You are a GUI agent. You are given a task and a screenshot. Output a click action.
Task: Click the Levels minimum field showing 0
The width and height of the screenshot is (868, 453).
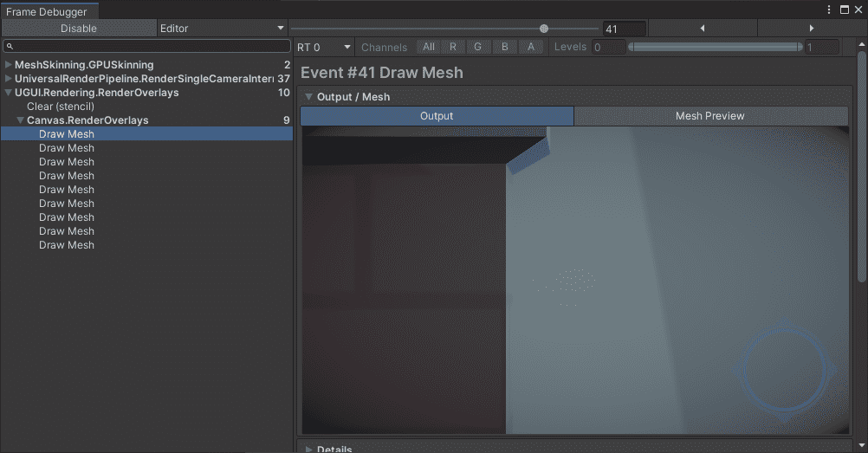pos(608,47)
